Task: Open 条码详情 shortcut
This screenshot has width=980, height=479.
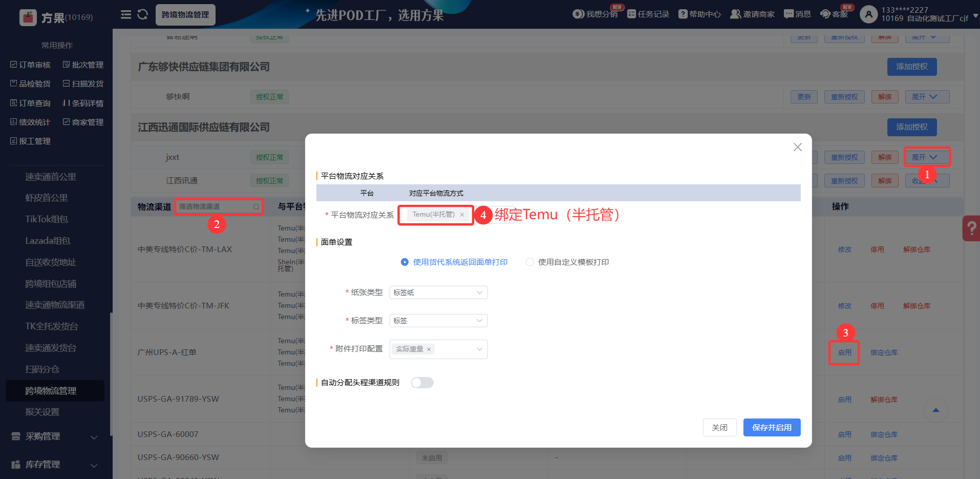Action: click(x=83, y=103)
